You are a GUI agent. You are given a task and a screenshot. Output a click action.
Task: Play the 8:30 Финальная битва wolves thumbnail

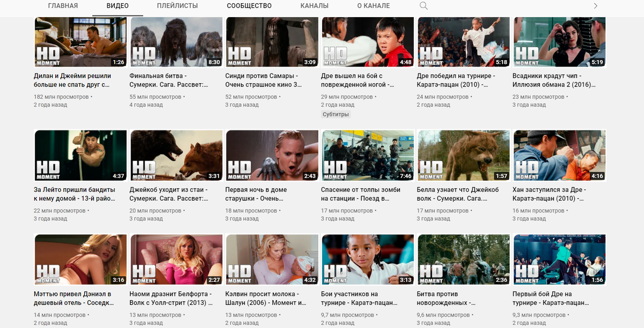click(x=176, y=42)
